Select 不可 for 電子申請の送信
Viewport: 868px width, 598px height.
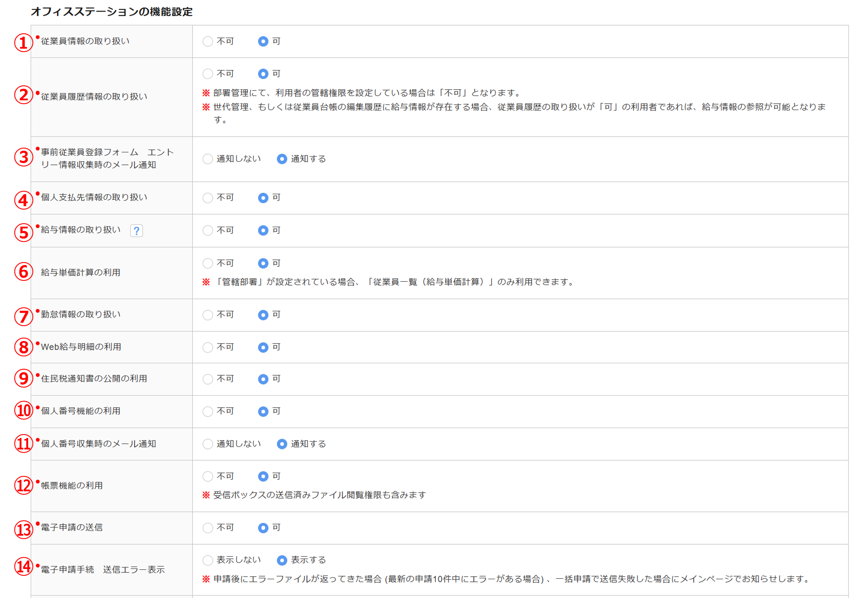[207, 528]
